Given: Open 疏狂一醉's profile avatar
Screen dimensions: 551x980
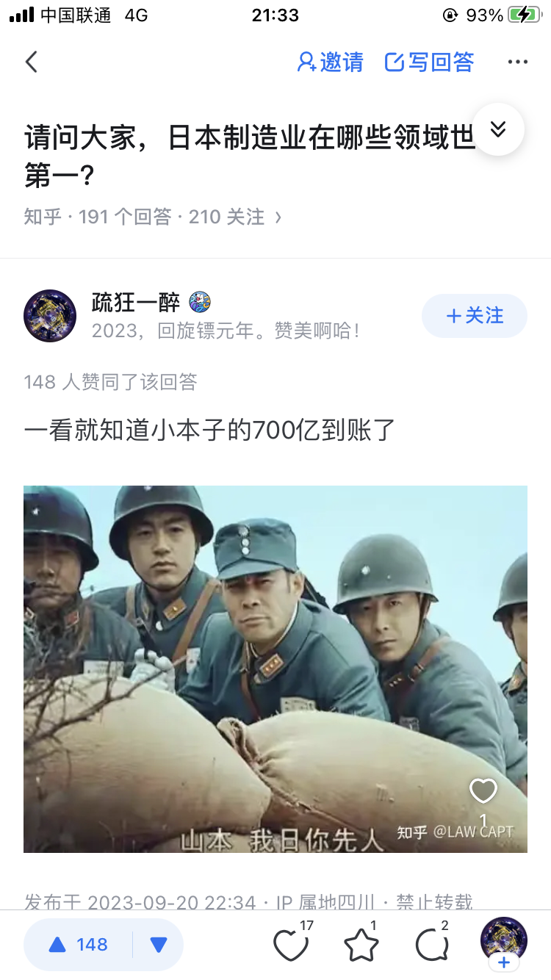Looking at the screenshot, I should pyautogui.click(x=50, y=316).
